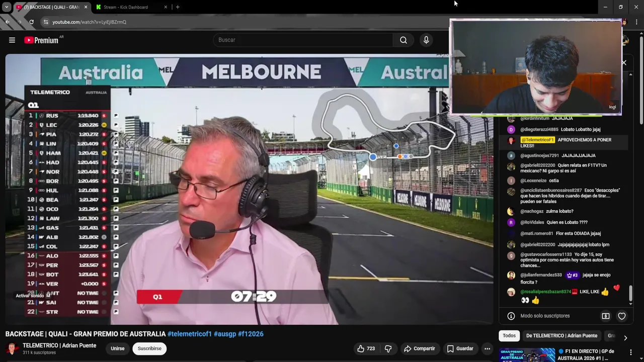Viewport: 644px width, 362px height.
Task: View site information icon in address bar
Action: pyautogui.click(x=46, y=22)
